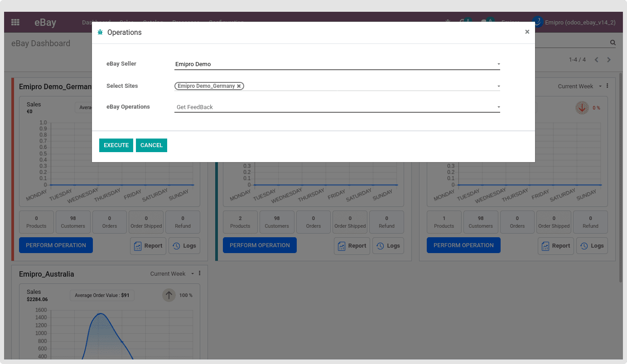Open Current Week dropdown on Emipro_Australia card
Image resolution: width=627 pixels, height=364 pixels.
pyautogui.click(x=172, y=273)
